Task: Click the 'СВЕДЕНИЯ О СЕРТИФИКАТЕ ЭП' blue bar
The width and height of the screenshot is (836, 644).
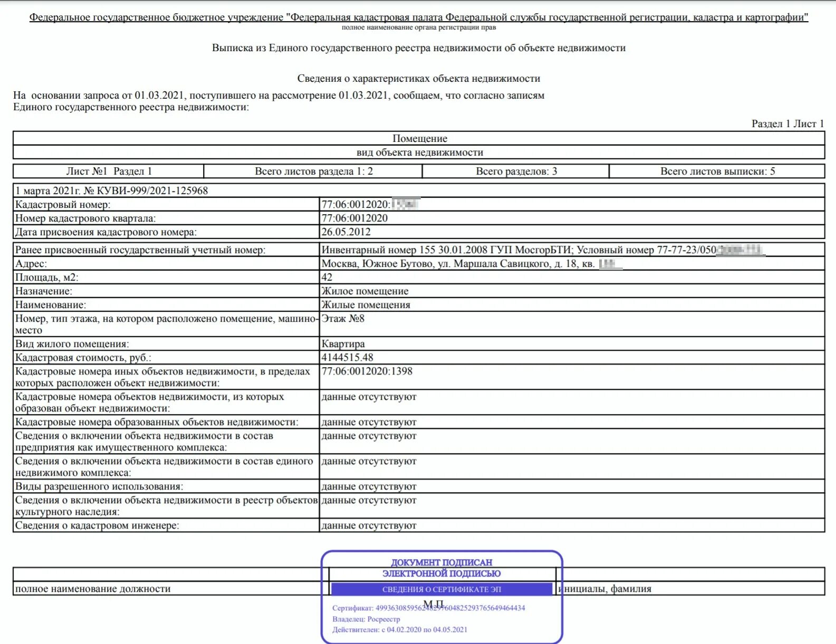Action: point(441,589)
